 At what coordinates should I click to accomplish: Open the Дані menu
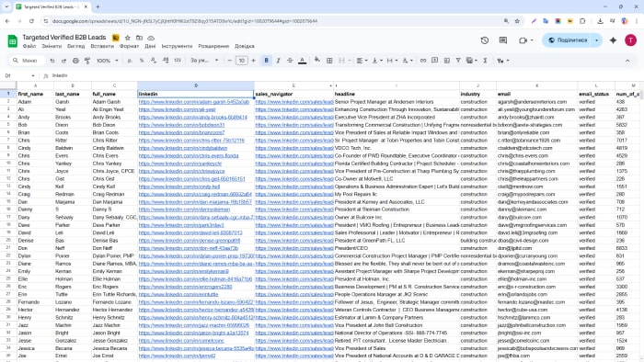[x=150, y=46]
